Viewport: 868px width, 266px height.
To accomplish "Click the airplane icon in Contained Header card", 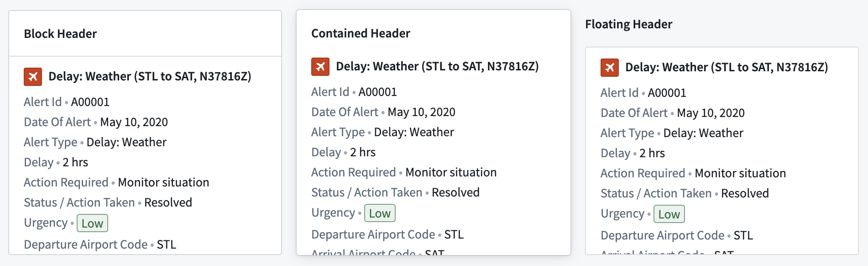I will 320,67.
